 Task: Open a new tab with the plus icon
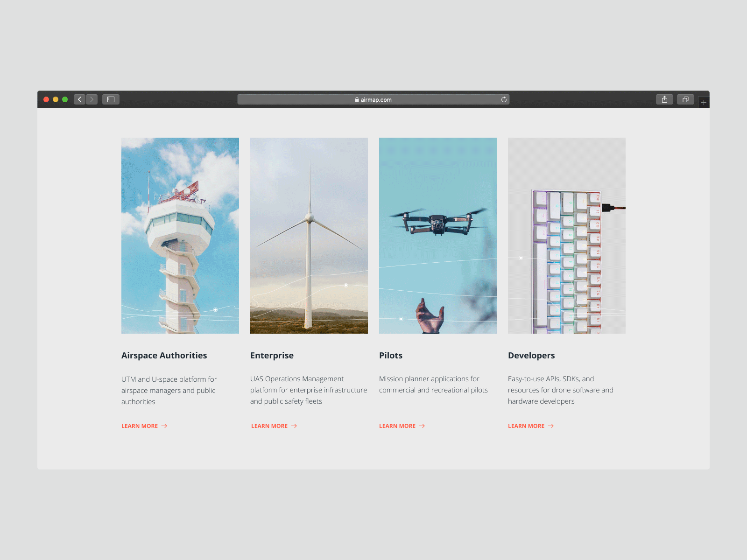tap(703, 102)
